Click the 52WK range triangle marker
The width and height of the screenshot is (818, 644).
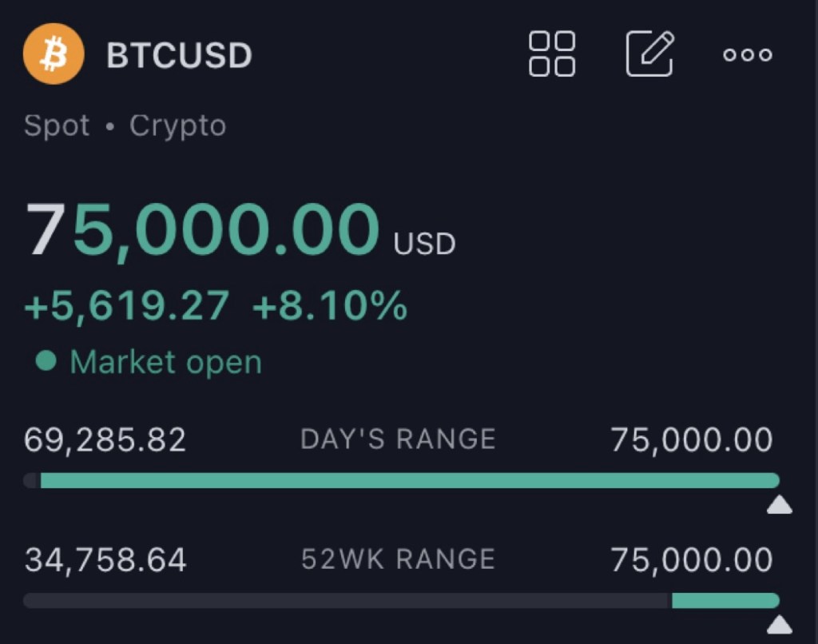tap(779, 624)
